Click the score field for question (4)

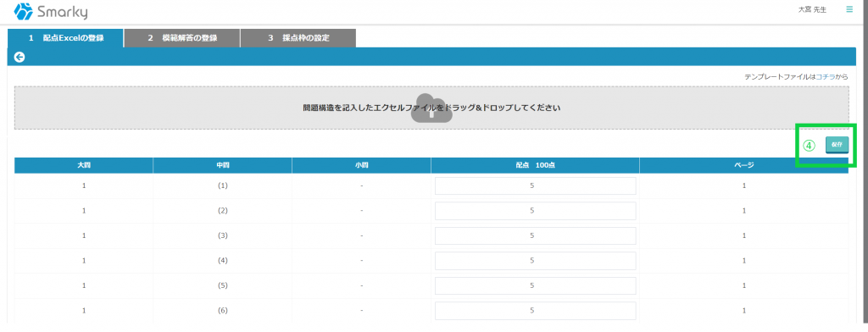(x=536, y=261)
